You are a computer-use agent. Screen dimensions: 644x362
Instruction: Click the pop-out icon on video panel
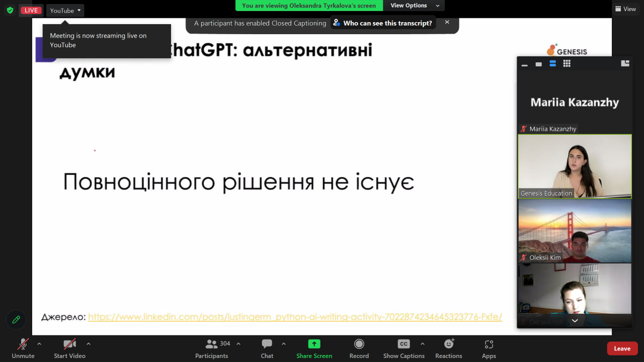(x=625, y=63)
